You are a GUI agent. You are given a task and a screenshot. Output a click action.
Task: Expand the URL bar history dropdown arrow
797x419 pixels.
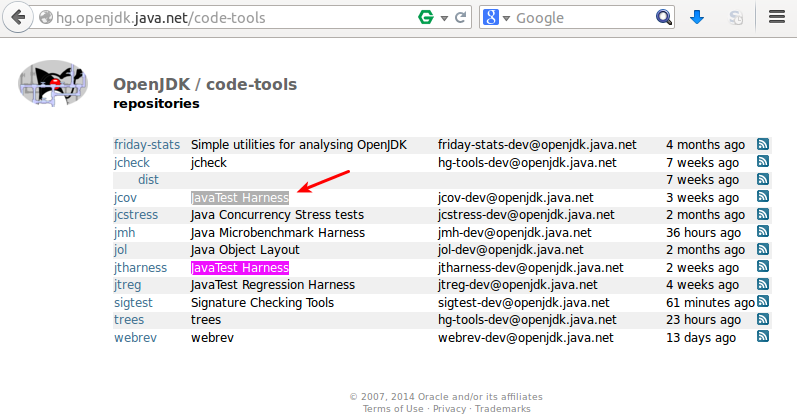[443, 18]
